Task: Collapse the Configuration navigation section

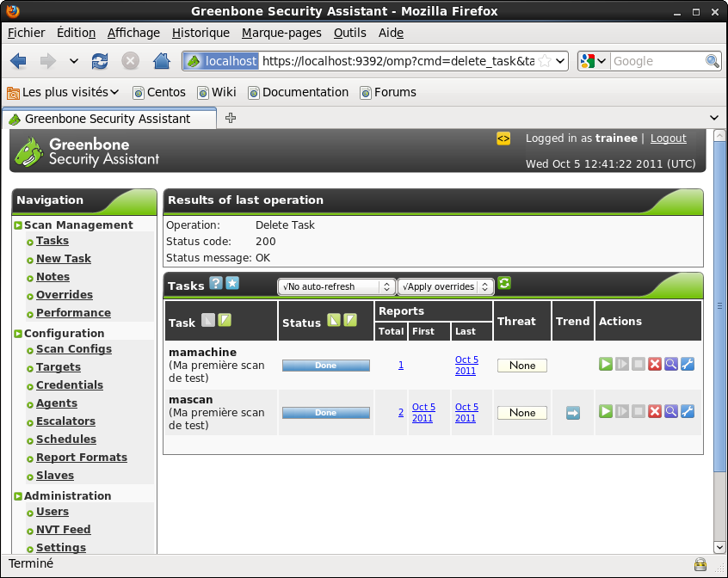Action: pyautogui.click(x=18, y=334)
